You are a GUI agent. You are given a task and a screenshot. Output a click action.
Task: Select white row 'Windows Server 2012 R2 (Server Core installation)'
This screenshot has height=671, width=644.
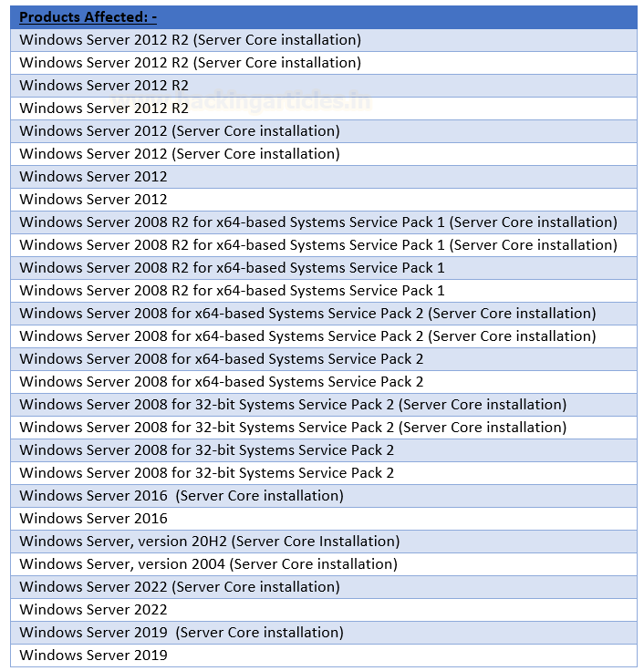click(324, 63)
